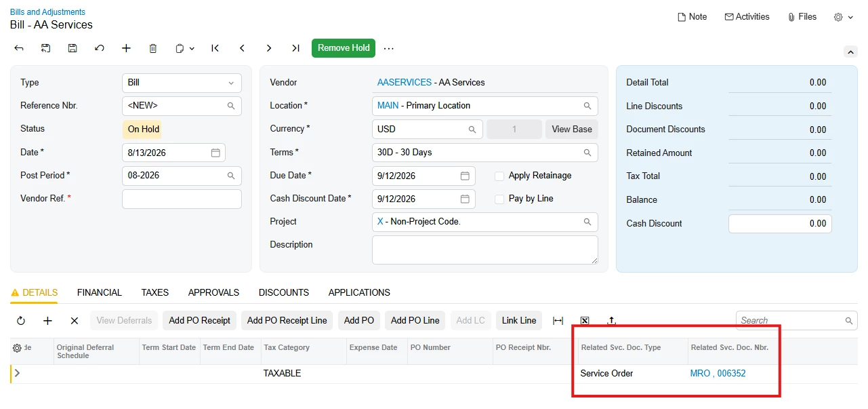Click the fit-to-screen columns icon

tap(558, 321)
